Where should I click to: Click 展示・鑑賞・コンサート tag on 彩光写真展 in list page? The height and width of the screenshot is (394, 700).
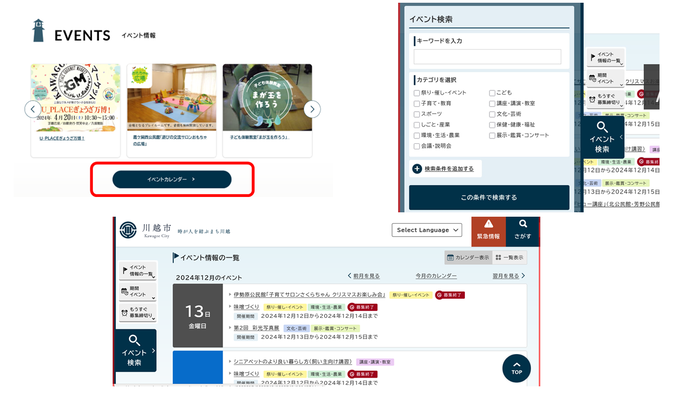click(335, 328)
